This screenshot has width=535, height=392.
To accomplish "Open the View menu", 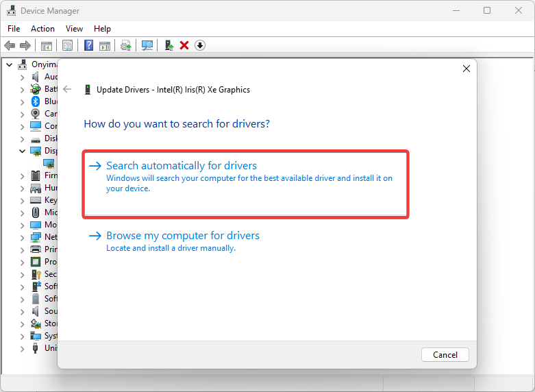I will click(74, 29).
